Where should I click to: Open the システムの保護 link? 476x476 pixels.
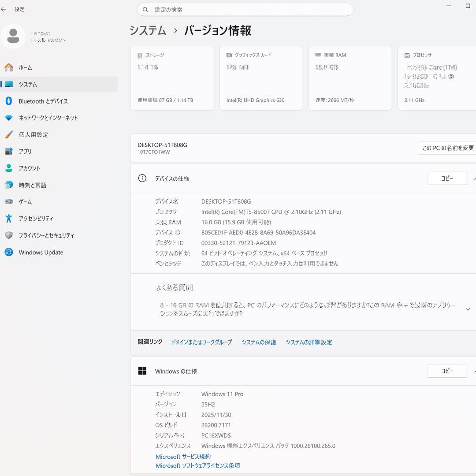(259, 342)
